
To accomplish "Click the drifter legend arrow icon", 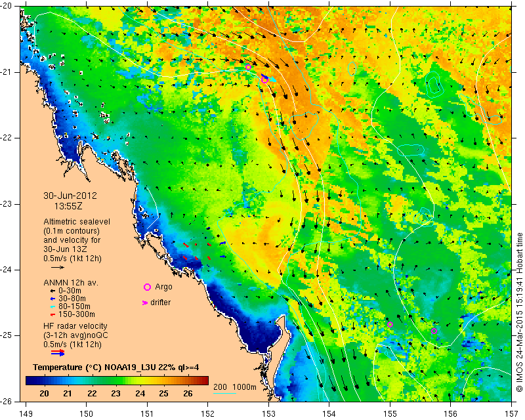I will (145, 303).
